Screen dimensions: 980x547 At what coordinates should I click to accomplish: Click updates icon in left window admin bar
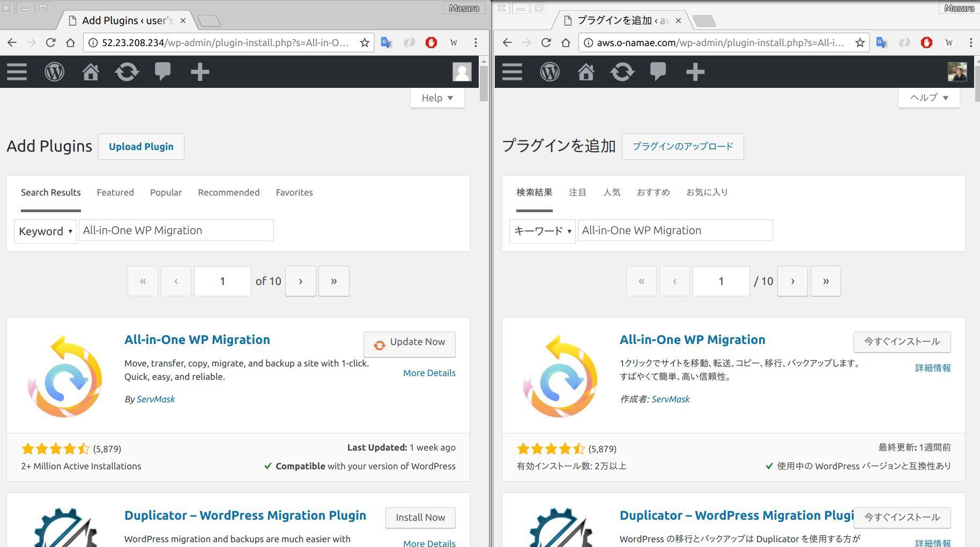point(127,72)
